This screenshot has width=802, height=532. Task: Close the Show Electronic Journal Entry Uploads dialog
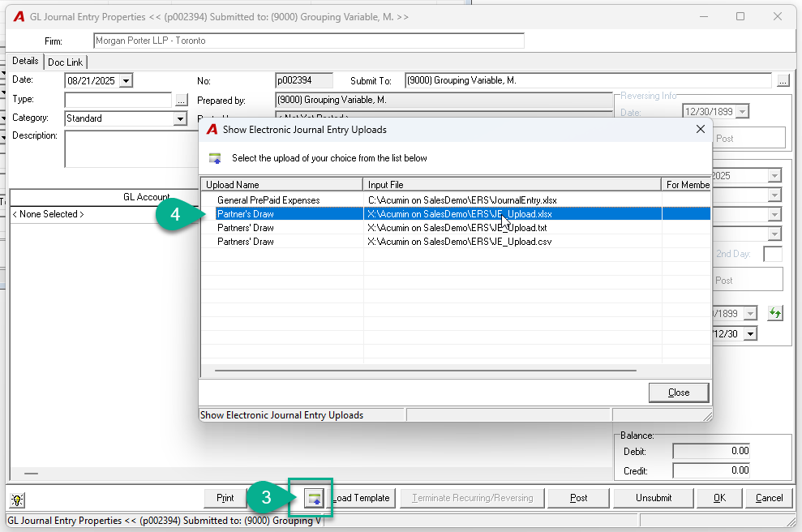tap(700, 130)
